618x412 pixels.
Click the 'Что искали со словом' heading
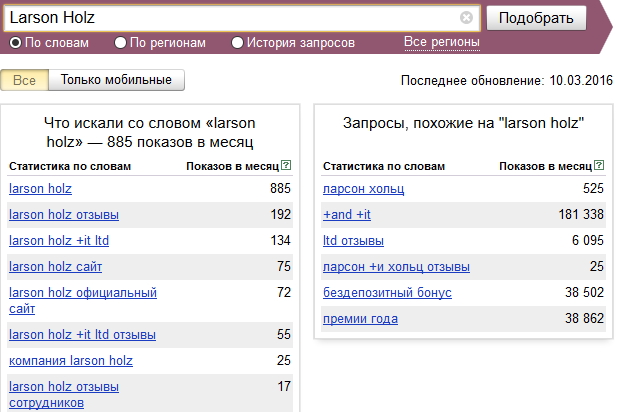click(x=149, y=132)
